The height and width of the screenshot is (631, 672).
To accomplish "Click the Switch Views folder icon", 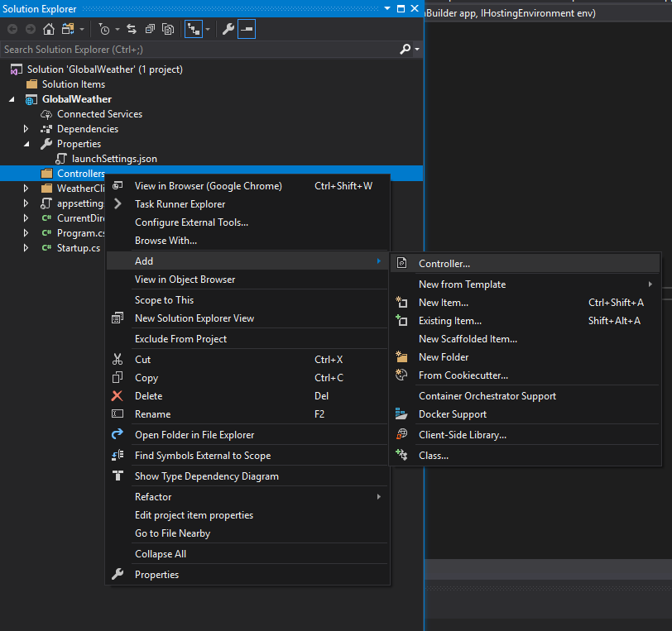I will coord(68,29).
